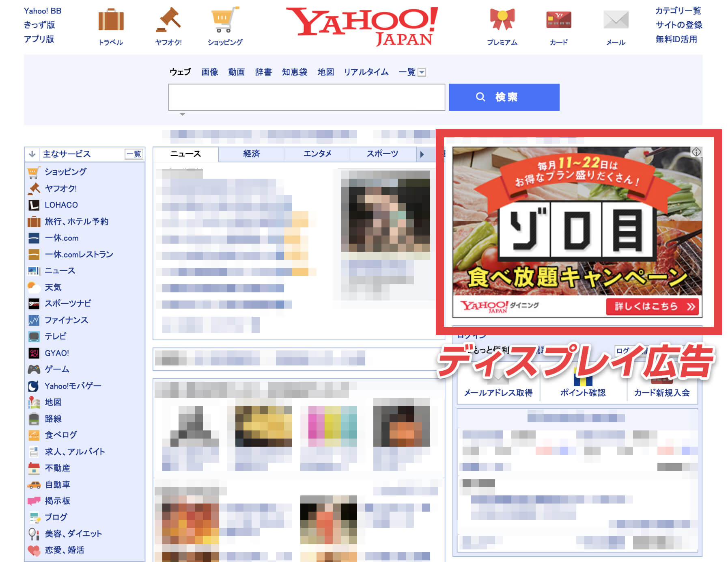The image size is (728, 562).
Task: Select the 画像 search tab
Action: tap(210, 72)
